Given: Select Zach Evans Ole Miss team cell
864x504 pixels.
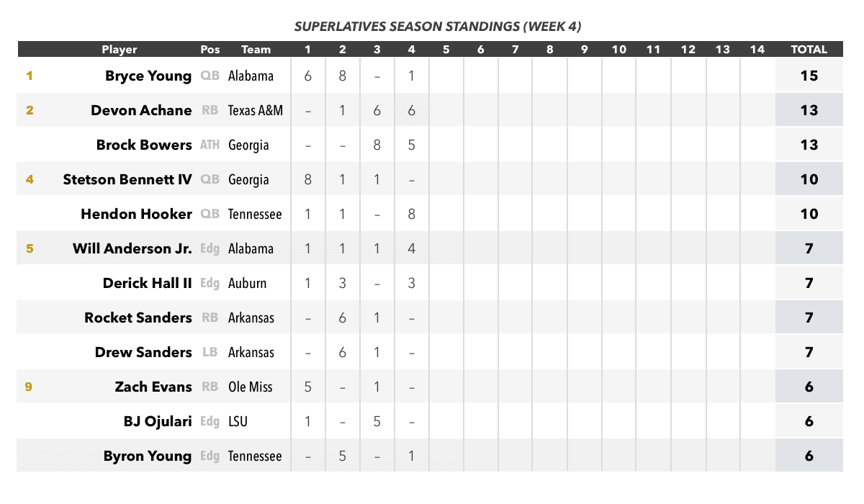Looking at the screenshot, I should (251, 387).
